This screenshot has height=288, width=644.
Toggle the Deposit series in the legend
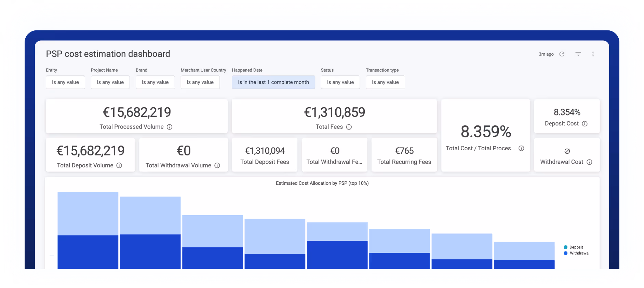pyautogui.click(x=573, y=247)
